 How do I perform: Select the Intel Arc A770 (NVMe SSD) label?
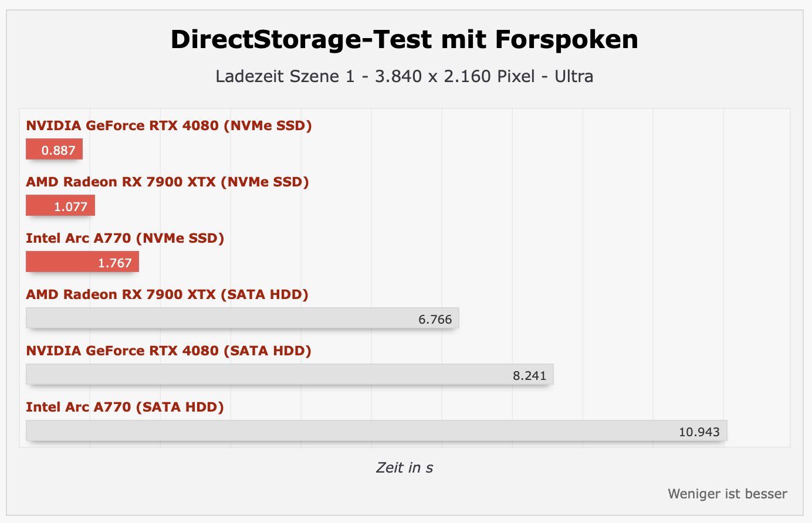125,238
